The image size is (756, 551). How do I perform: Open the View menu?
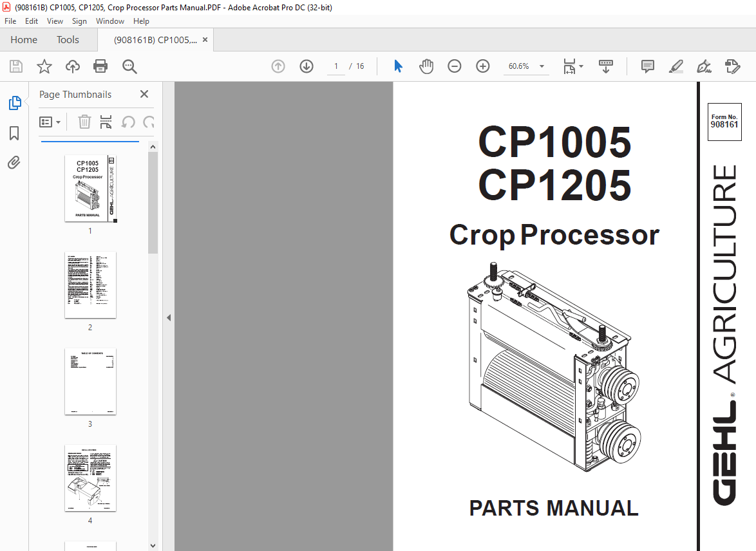55,21
